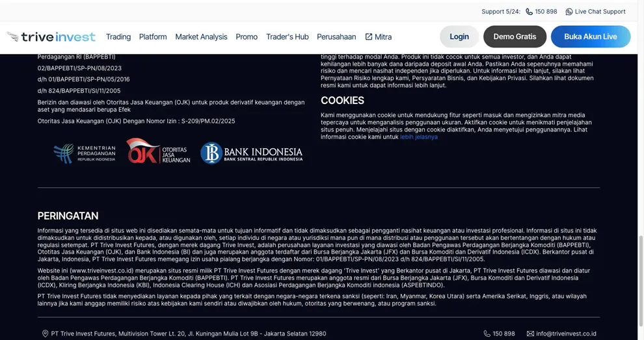
Task: Click the PERINGATAN heading
Action: [x=68, y=216]
